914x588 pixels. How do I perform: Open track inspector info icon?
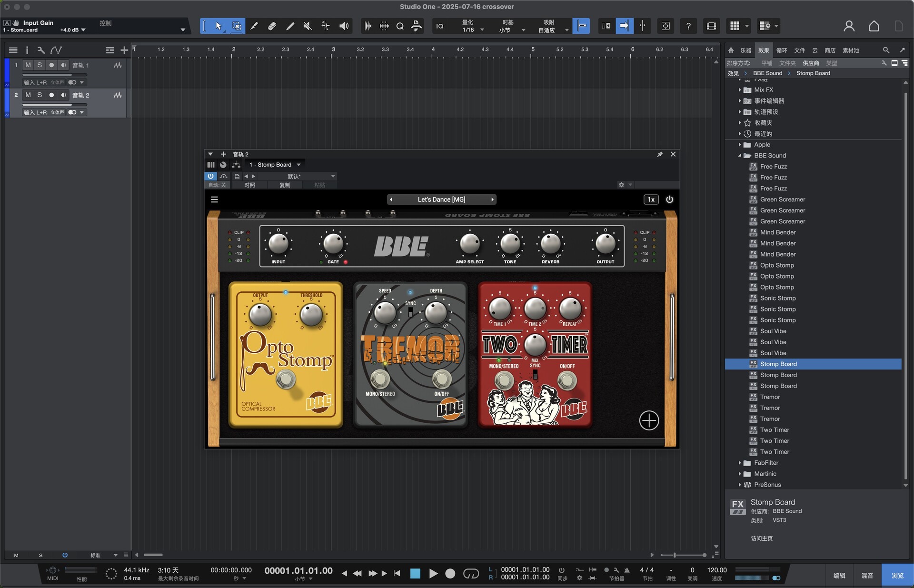27,50
